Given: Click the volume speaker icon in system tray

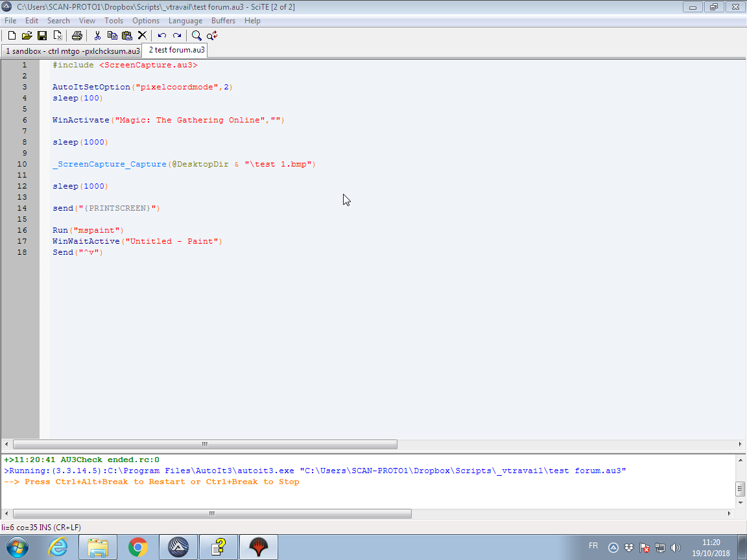Looking at the screenshot, I should tap(675, 548).
